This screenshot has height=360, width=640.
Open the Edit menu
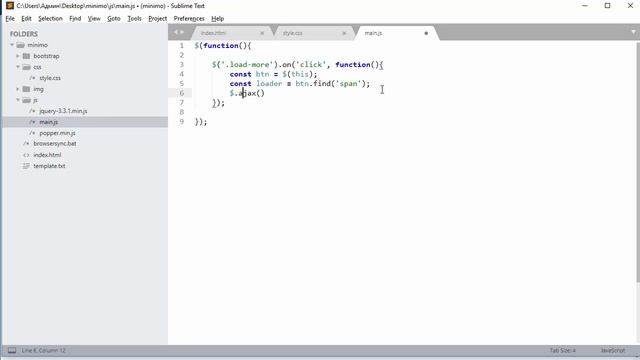[26, 18]
